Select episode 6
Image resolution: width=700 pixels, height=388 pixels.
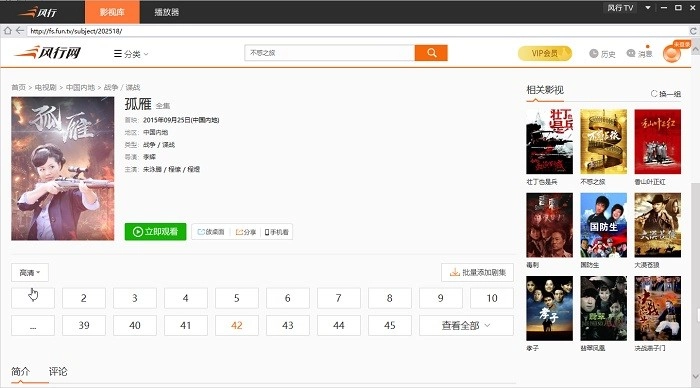click(288, 298)
